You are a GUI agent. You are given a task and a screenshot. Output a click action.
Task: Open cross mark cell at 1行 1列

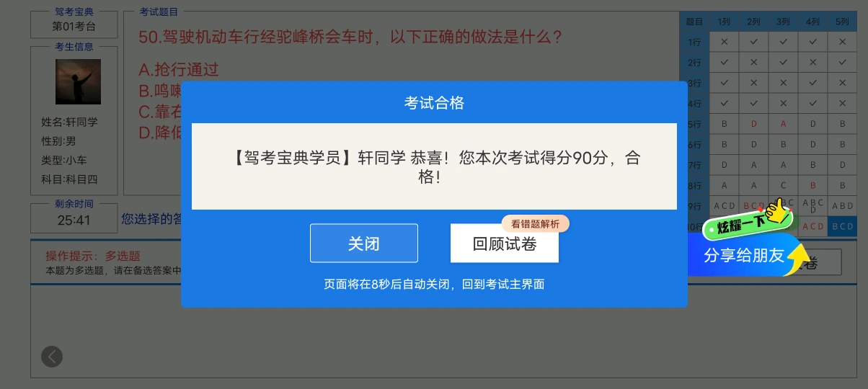[724, 42]
